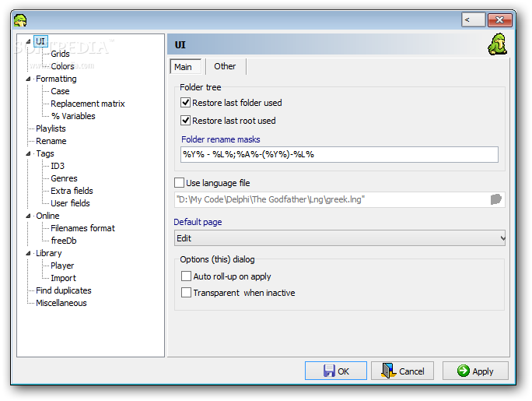Viewport: 532px width, 401px height.
Task: Switch to the Other tab
Action: 225,66
